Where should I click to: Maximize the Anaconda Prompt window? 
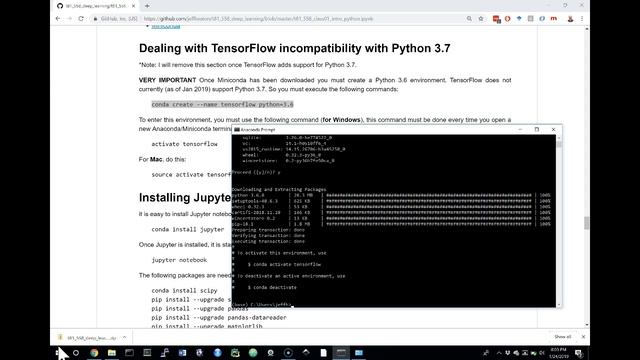[x=537, y=129]
